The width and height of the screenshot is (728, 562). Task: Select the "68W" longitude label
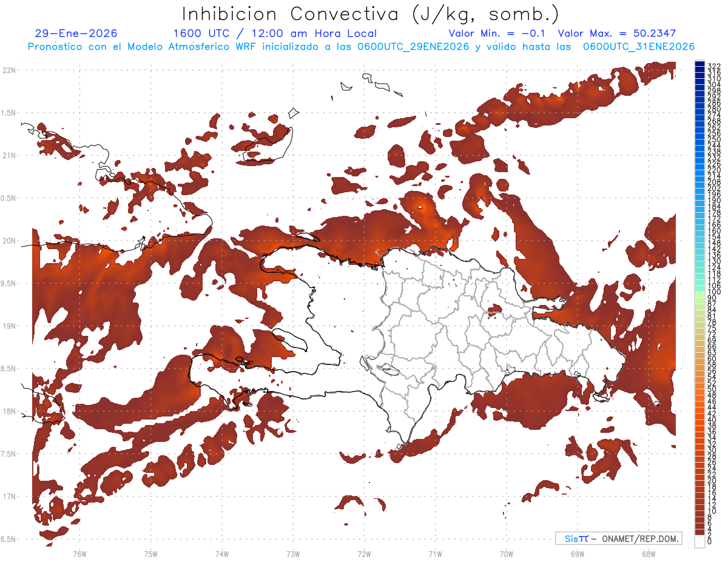649,554
